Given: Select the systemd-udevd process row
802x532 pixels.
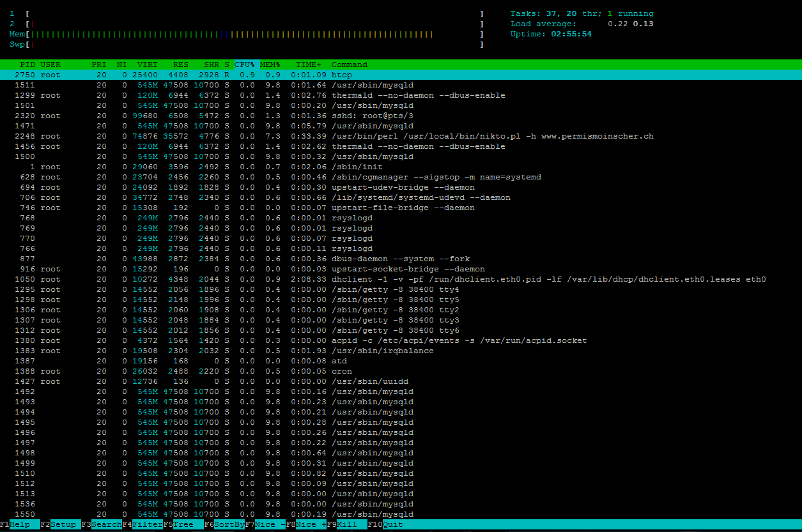Looking at the screenshot, I should pos(401,197).
